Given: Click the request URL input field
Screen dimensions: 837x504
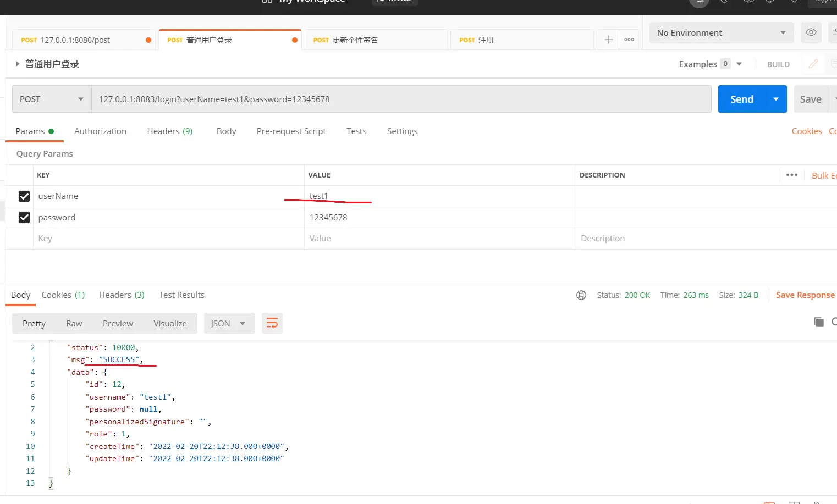Looking at the screenshot, I should (x=400, y=99).
